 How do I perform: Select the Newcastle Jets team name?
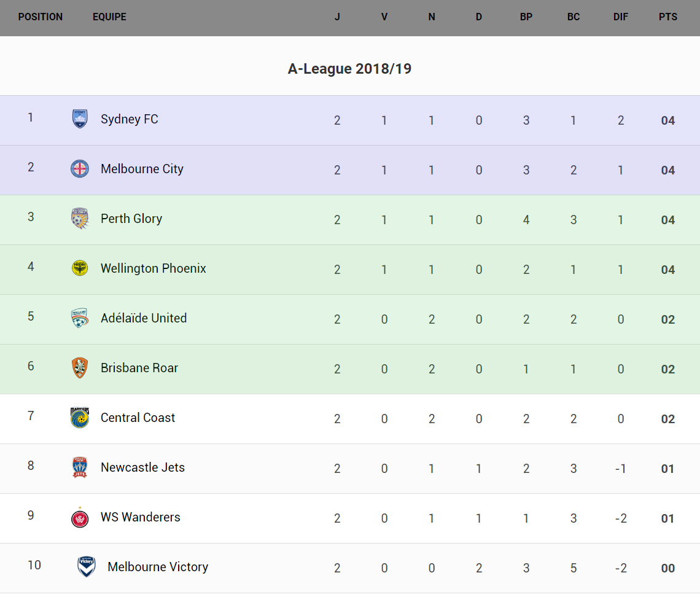point(142,467)
